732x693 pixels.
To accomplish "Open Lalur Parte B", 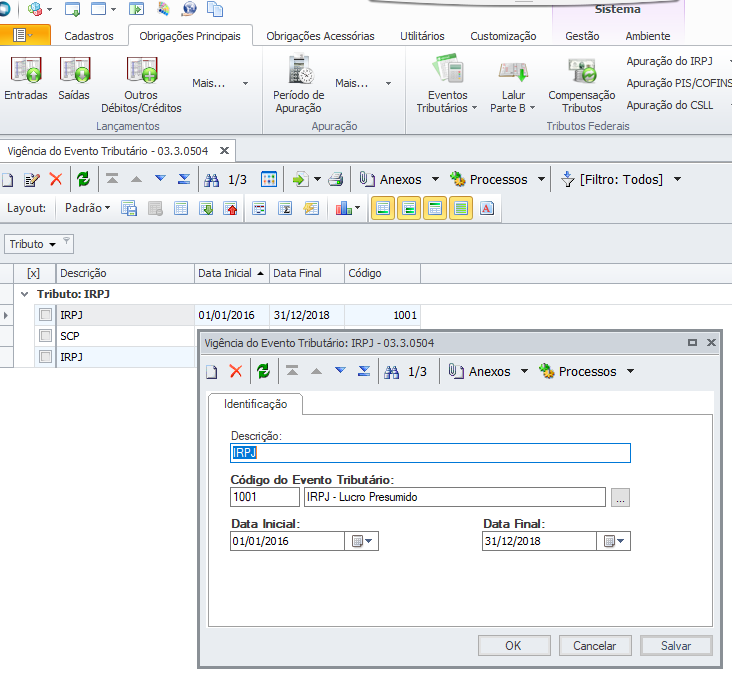I will pyautogui.click(x=513, y=84).
